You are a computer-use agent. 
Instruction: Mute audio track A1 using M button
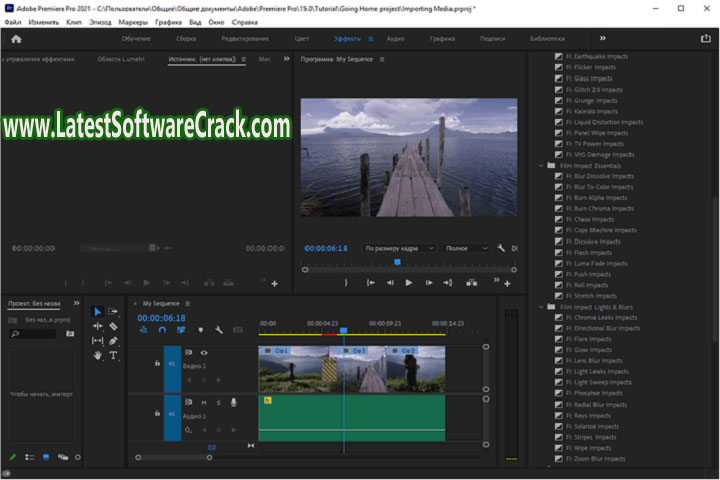coord(204,402)
